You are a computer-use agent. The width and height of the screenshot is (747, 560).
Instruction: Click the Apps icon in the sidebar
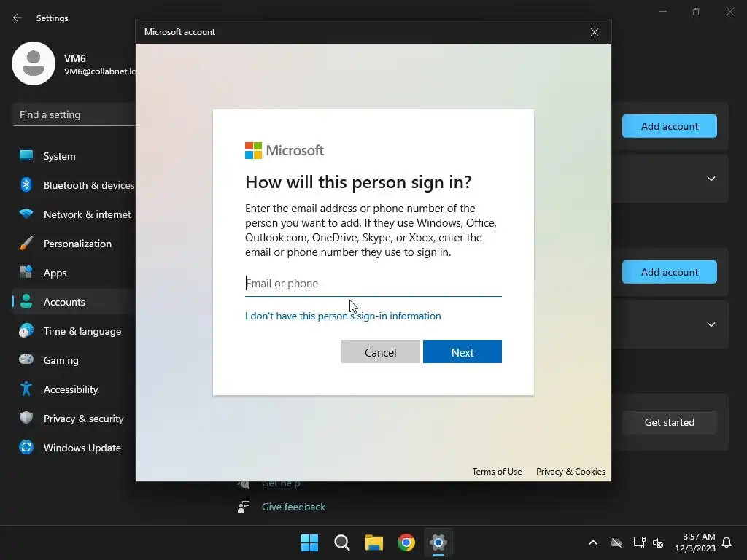(26, 272)
